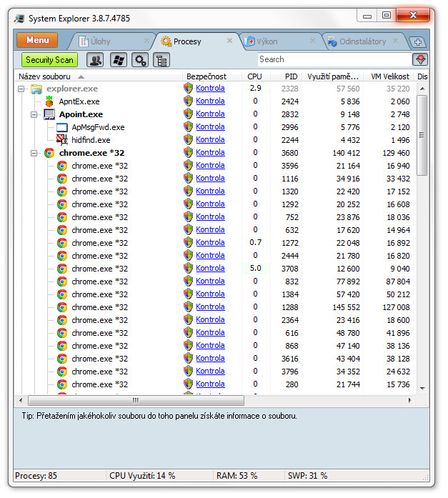Click the vertical scrollbar thumb
448x498 pixels.
click(x=422, y=135)
